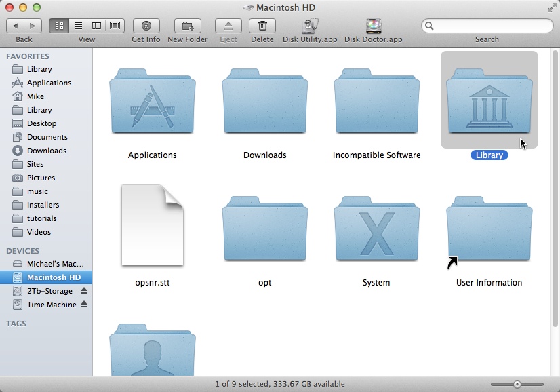Select the Incompatible Software folder icon
This screenshot has height=392, width=560.
click(x=377, y=102)
